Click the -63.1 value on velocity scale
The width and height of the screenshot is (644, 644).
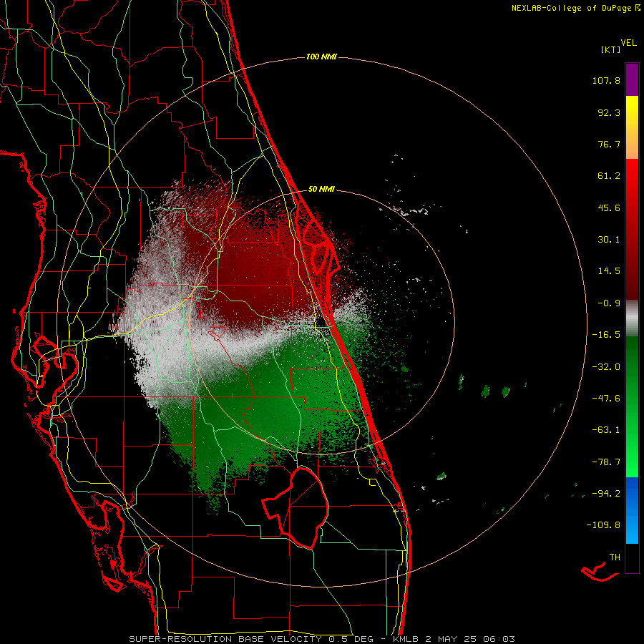point(606,430)
